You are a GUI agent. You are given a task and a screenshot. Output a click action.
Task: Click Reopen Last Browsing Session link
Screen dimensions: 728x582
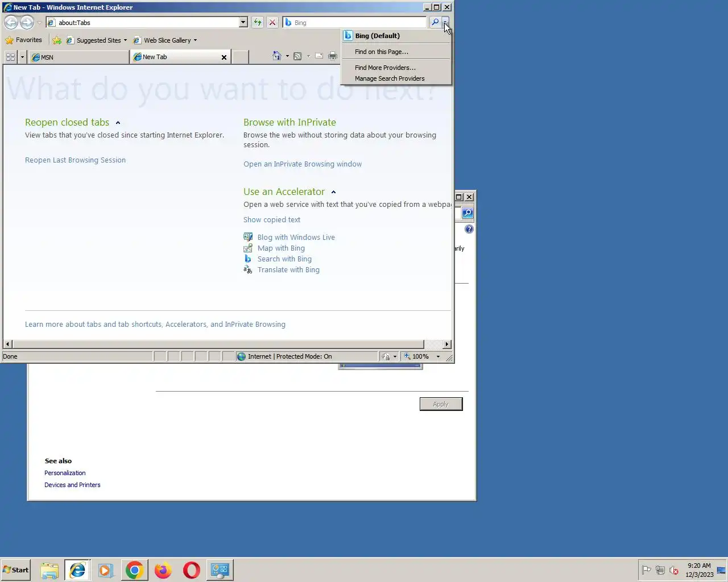tap(75, 160)
